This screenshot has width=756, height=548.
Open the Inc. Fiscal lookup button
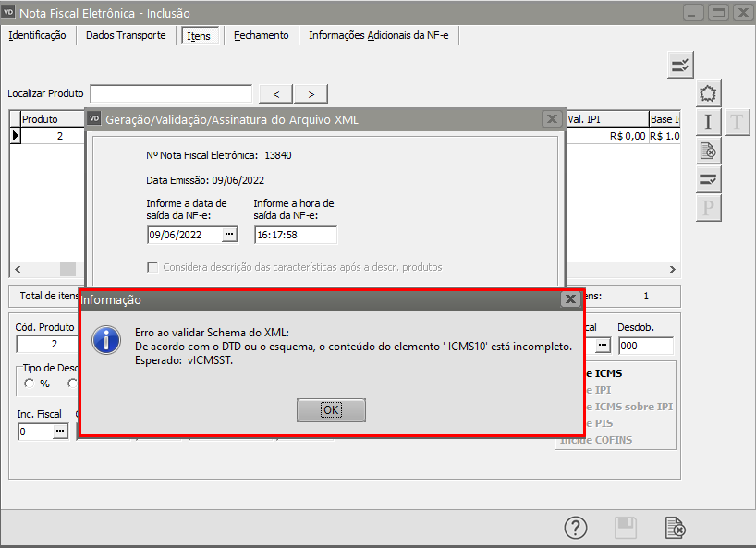(x=59, y=432)
